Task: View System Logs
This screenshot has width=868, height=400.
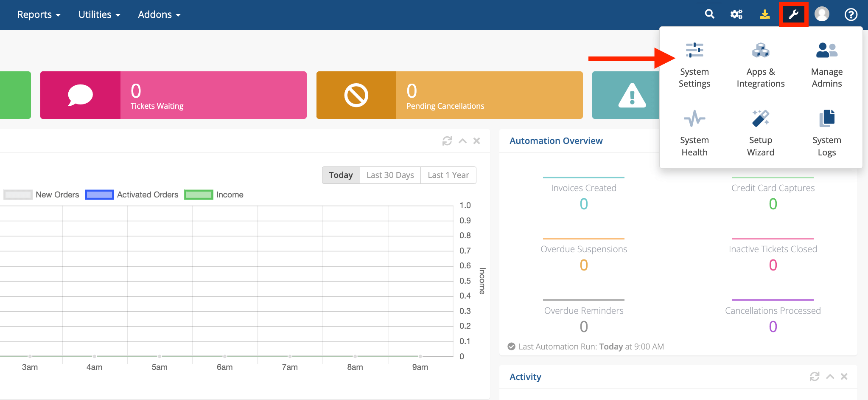Action: coord(827,134)
